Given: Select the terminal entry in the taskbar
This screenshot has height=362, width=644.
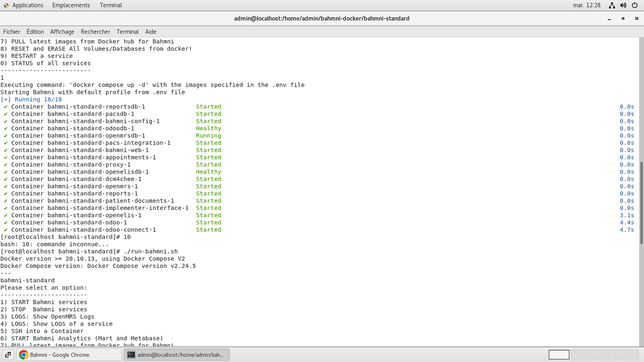Looking at the screenshot, I should coord(176,355).
